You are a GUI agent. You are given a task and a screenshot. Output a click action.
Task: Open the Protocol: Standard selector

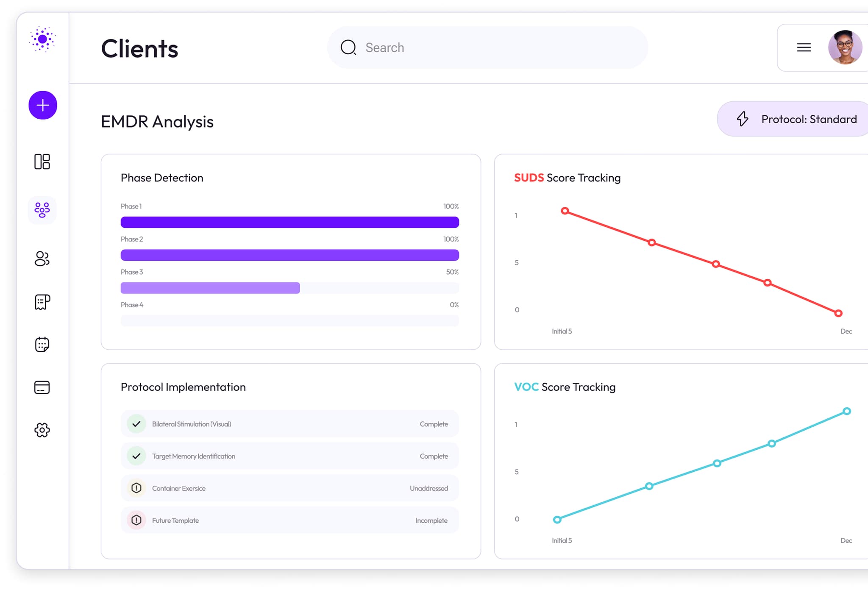pos(792,119)
